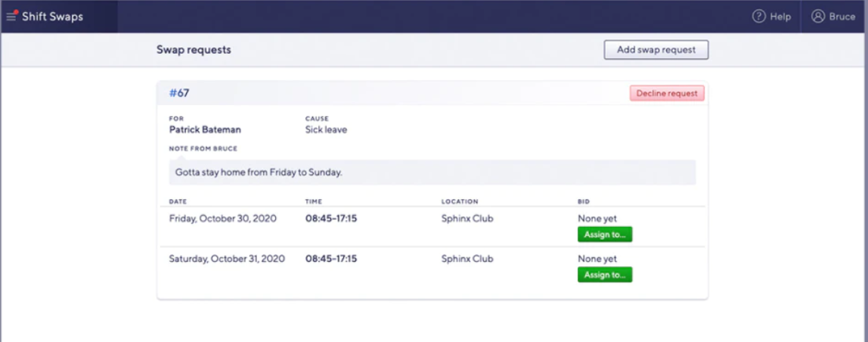Open Assign to for Friday, October 30 shift
Screen dimensions: 868x342
click(x=605, y=235)
